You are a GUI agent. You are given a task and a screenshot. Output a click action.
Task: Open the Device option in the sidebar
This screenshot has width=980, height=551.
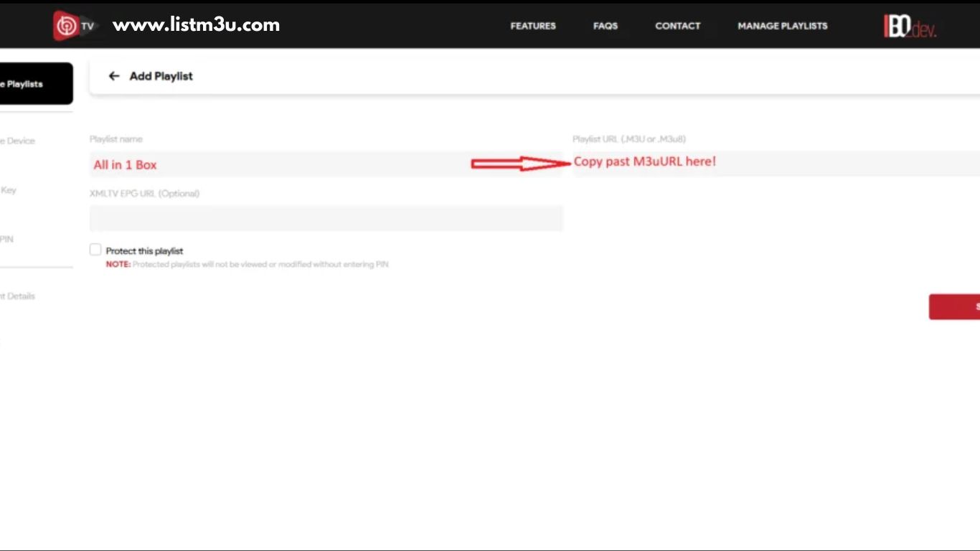click(22, 141)
